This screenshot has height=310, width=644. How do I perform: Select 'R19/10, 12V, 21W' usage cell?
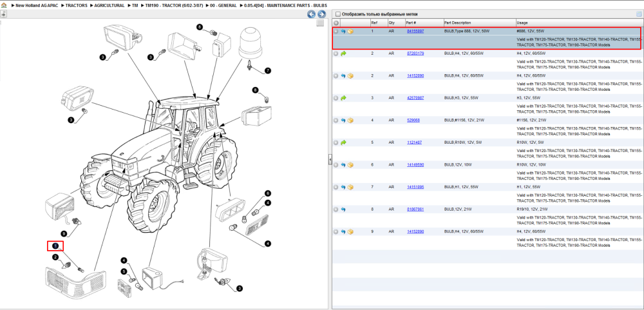click(x=531, y=209)
